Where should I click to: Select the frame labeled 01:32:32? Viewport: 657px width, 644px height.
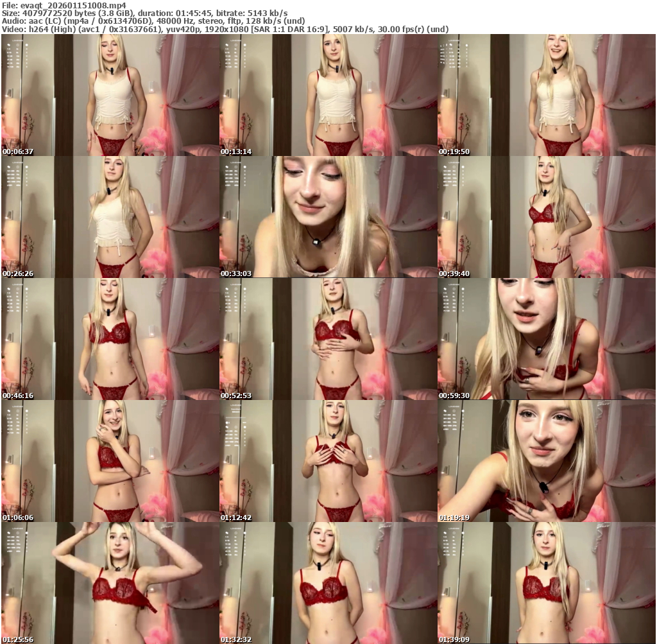[x=328, y=582]
